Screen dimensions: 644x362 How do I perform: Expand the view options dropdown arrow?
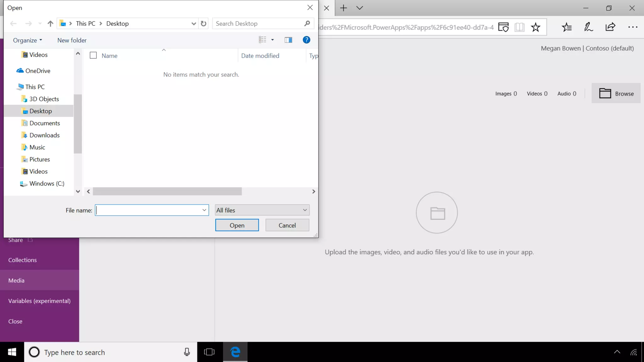272,40
